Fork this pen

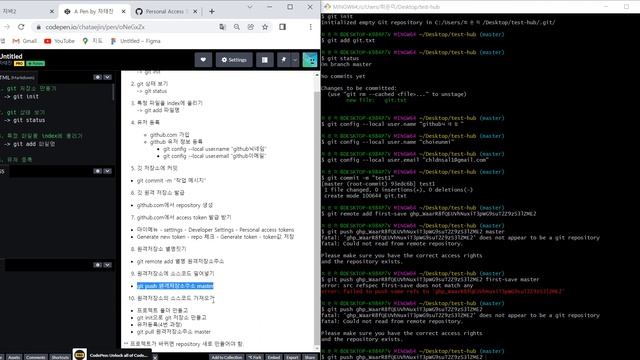pyautogui.click(x=255, y=357)
